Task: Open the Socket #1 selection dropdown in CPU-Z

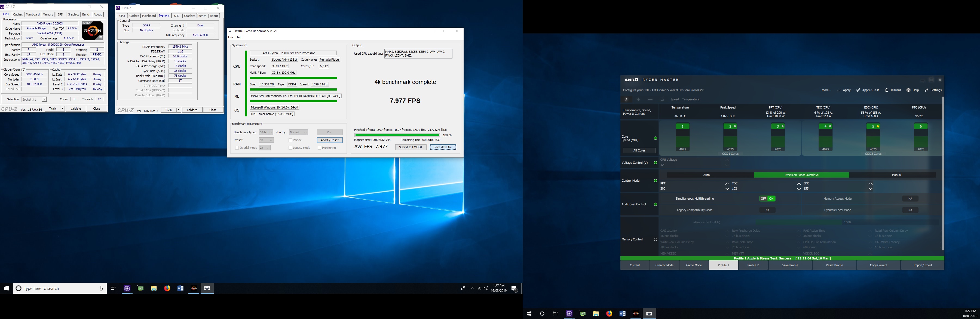Action: 34,99
